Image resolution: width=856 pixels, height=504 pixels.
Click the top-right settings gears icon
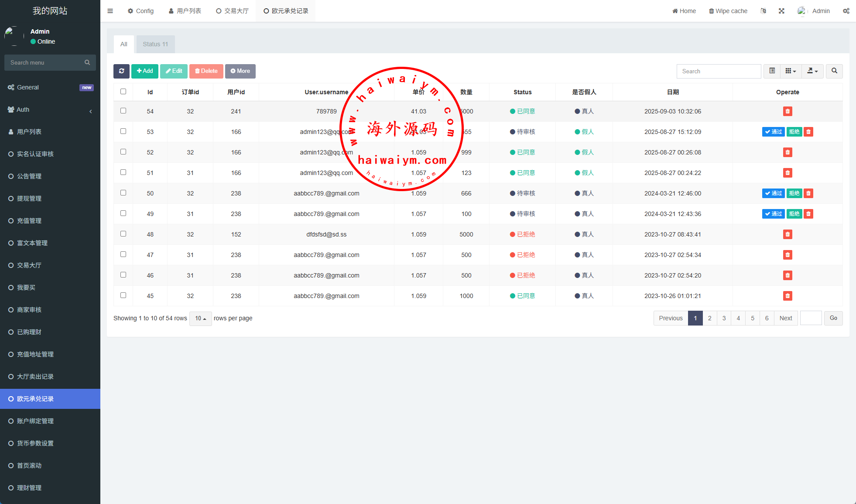pyautogui.click(x=846, y=11)
